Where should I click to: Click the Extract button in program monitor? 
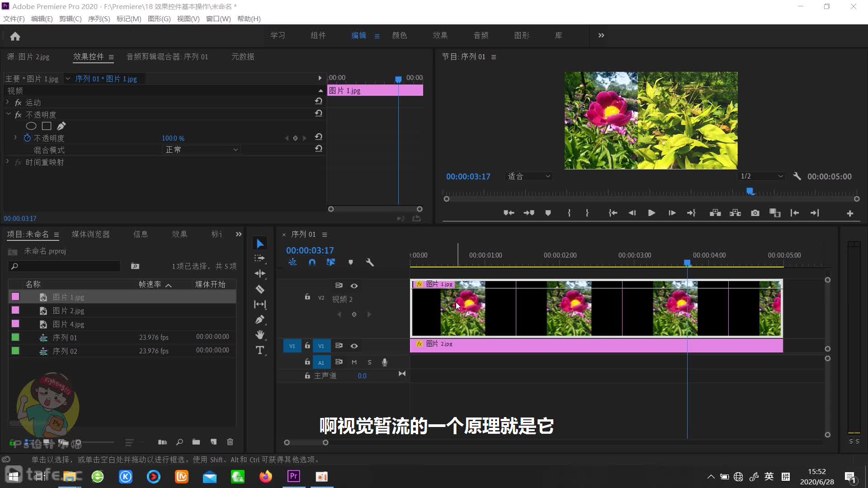735,213
